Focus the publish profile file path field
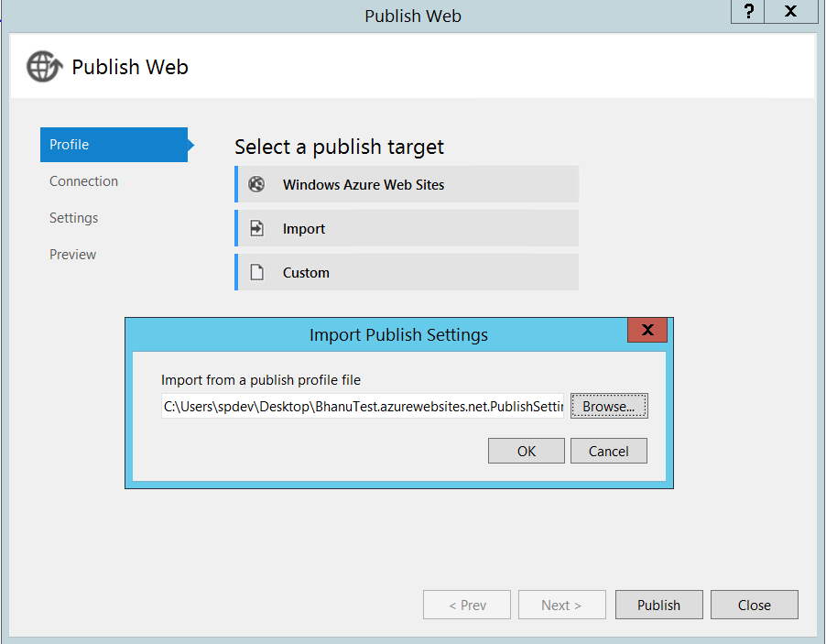Image resolution: width=826 pixels, height=644 pixels. (x=363, y=407)
